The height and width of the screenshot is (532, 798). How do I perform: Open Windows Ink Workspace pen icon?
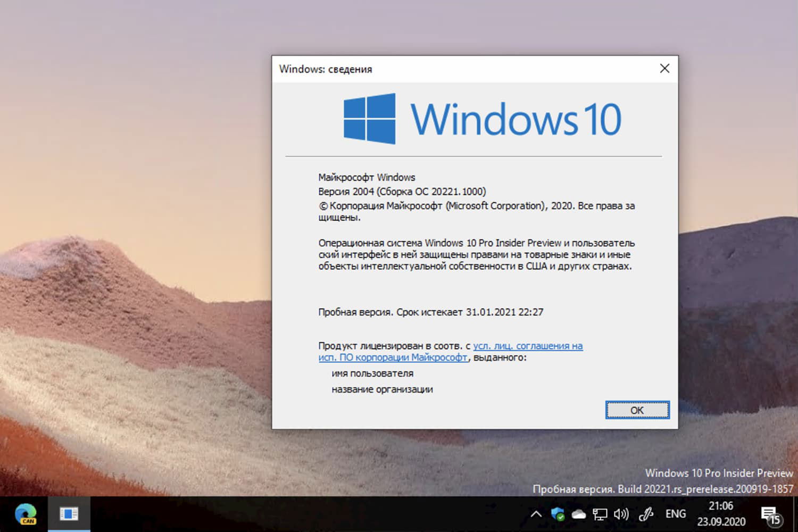pos(645,513)
